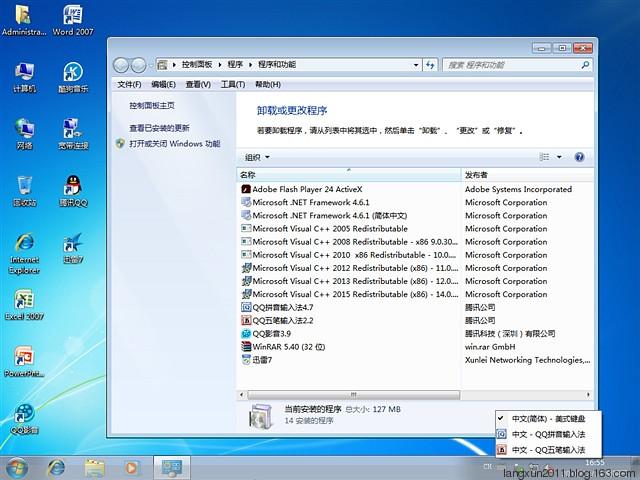Click the scrollbar right arrow
The image size is (640, 480).
[x=588, y=395]
